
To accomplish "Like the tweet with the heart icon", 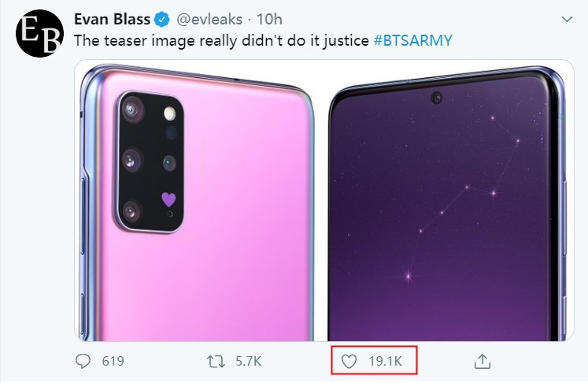I will click(x=349, y=362).
